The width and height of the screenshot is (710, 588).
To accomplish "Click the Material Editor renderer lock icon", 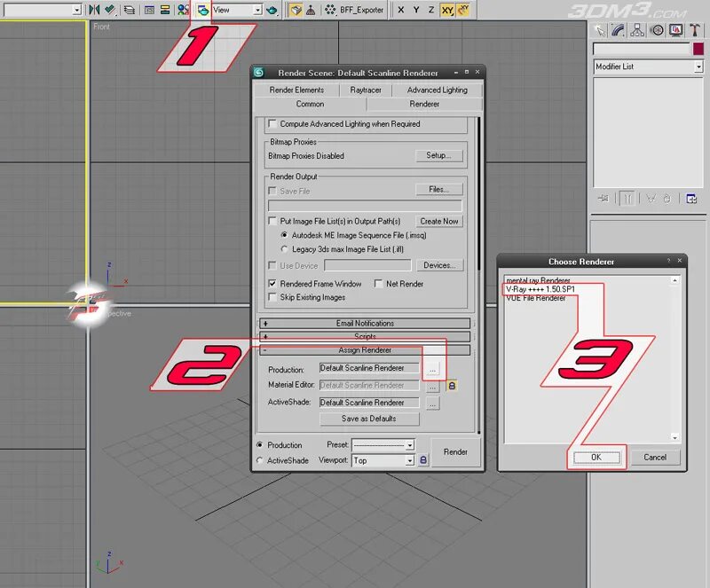I will [x=452, y=386].
